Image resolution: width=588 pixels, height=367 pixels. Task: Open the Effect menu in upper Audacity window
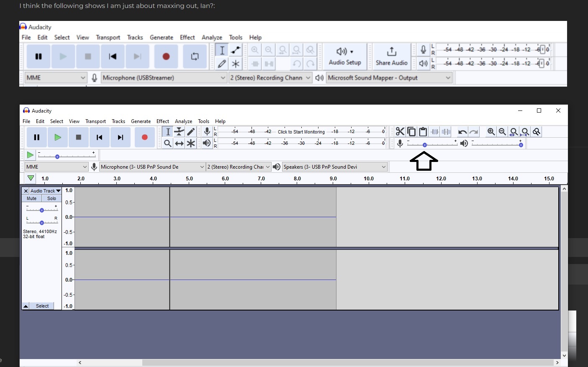pos(187,37)
